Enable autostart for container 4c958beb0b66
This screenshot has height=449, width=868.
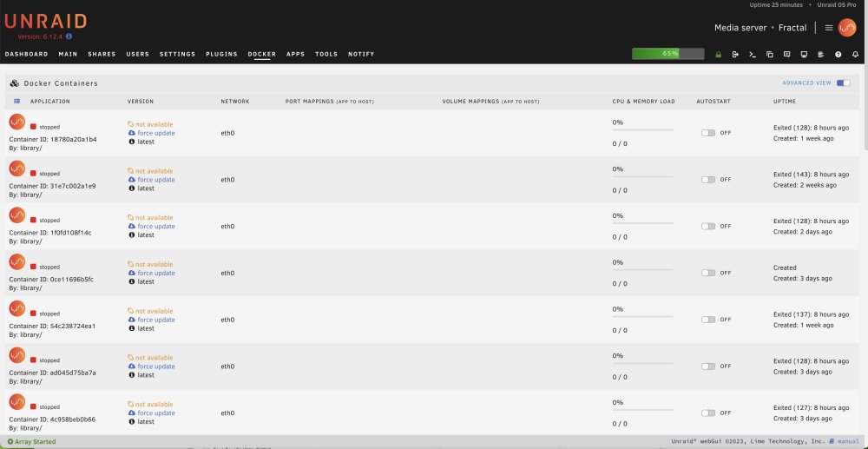click(708, 413)
